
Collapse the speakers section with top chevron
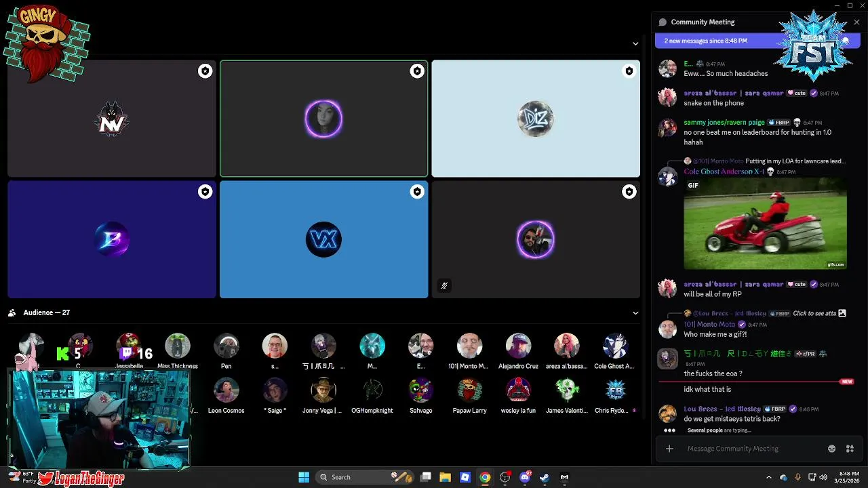pos(635,43)
